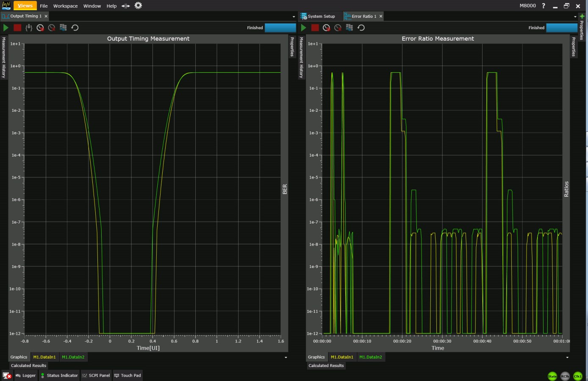Toggle the Status Indicator panel
Screen dimensions: 588x381
pyautogui.click(x=59, y=375)
